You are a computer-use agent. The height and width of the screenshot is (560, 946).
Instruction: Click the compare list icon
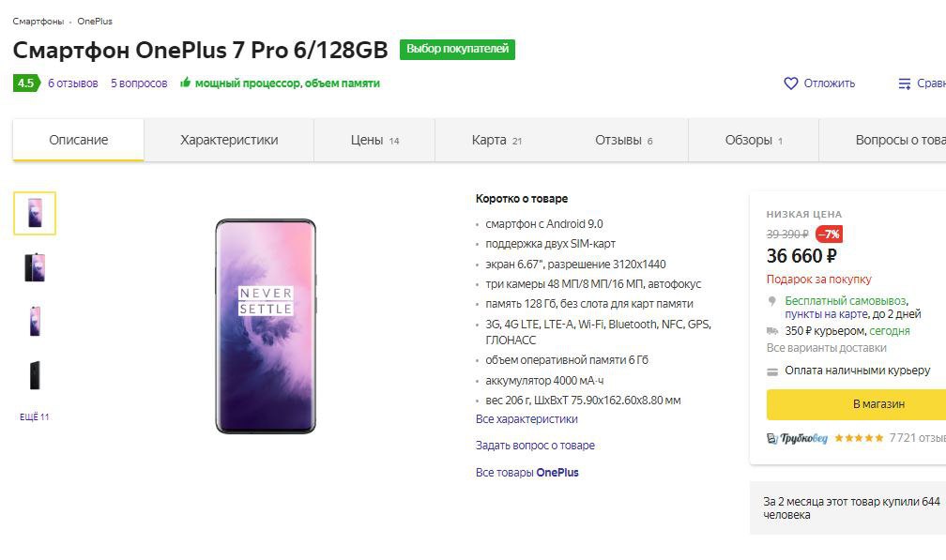point(905,83)
